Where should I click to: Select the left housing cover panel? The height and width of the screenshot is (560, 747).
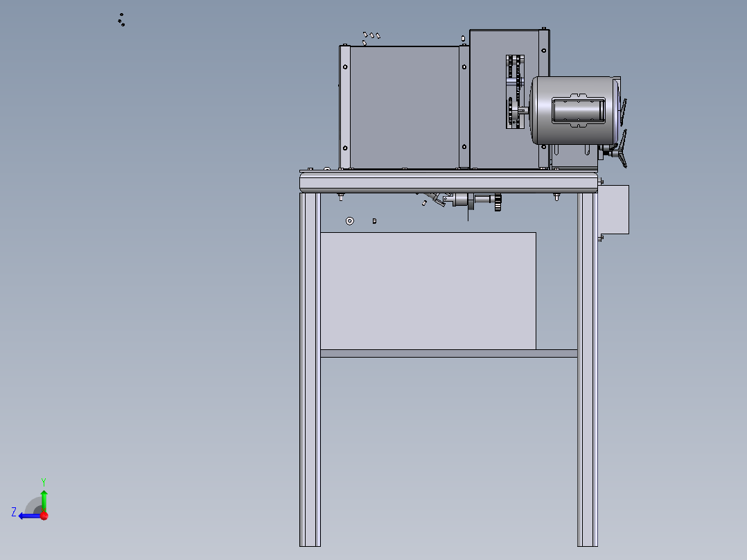click(405, 107)
